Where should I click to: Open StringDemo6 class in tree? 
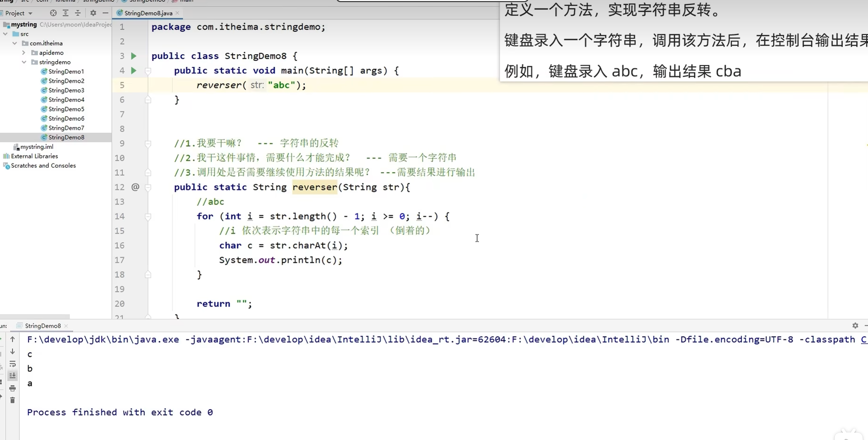pos(66,119)
